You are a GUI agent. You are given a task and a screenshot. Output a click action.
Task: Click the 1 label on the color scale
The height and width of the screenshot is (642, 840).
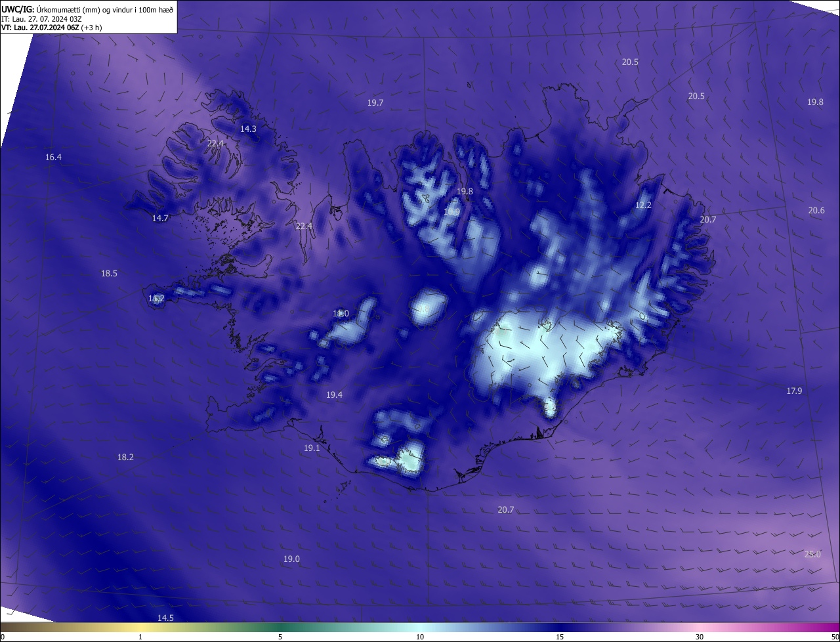click(140, 637)
